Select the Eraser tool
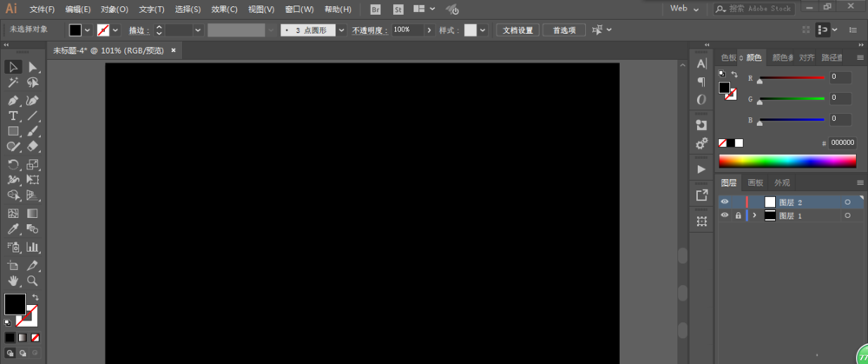The height and width of the screenshot is (364, 868). [33, 146]
